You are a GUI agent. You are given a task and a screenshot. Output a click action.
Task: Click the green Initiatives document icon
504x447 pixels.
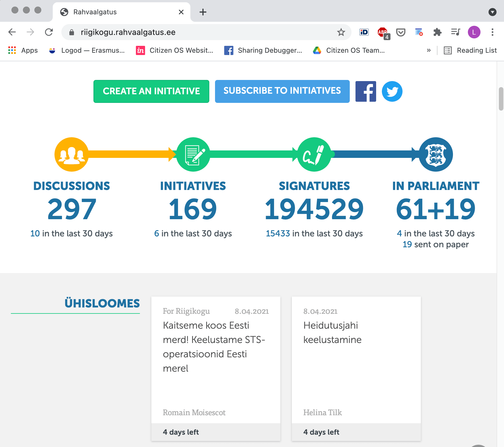point(193,154)
